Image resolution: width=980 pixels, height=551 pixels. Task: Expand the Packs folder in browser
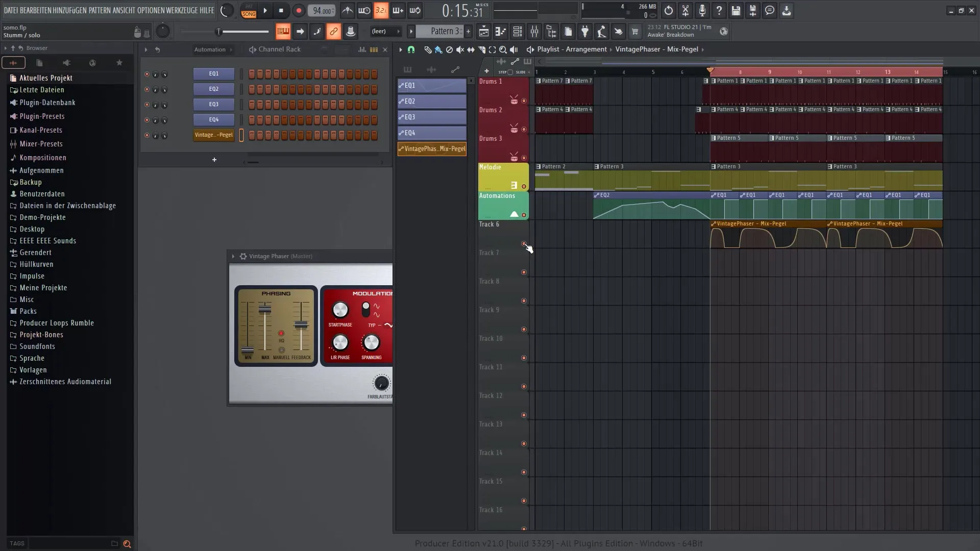click(x=28, y=311)
